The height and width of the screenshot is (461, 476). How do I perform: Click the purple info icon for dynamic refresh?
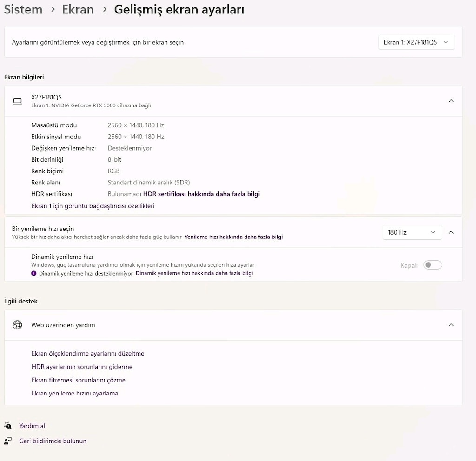tap(33, 273)
